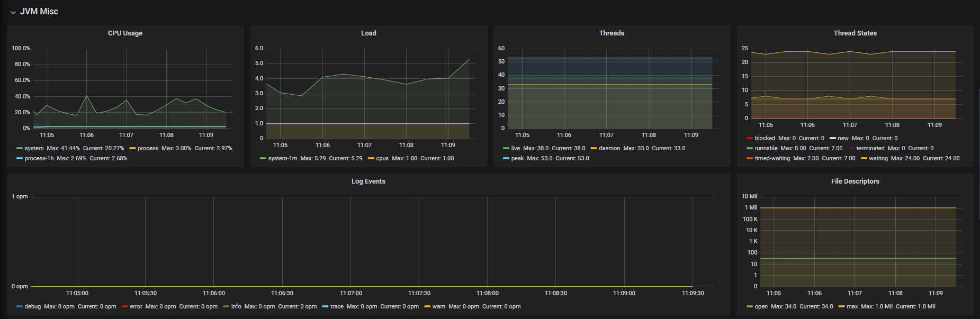Click 'Current: 33.0' for daemon threads
The image size is (980, 319).
(669, 148)
